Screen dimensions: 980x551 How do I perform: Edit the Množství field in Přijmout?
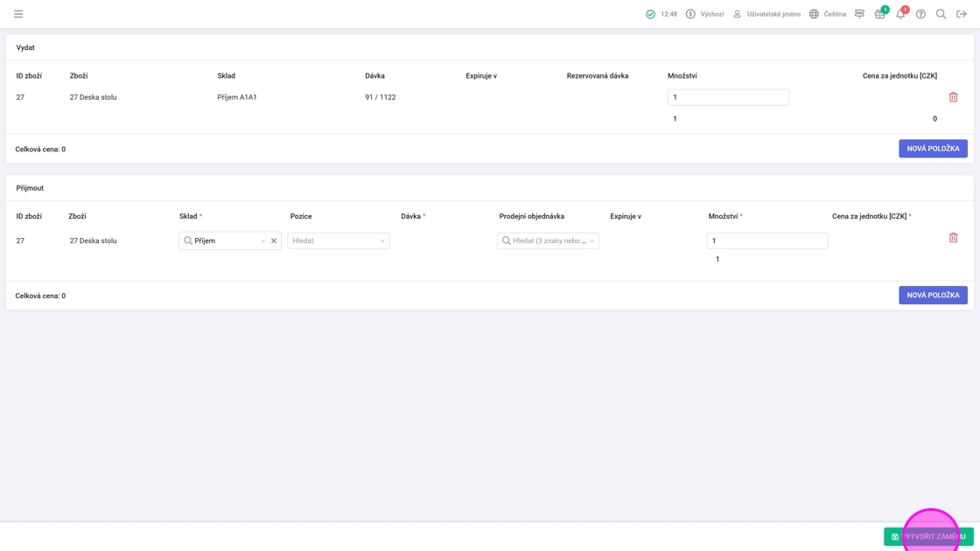point(766,241)
